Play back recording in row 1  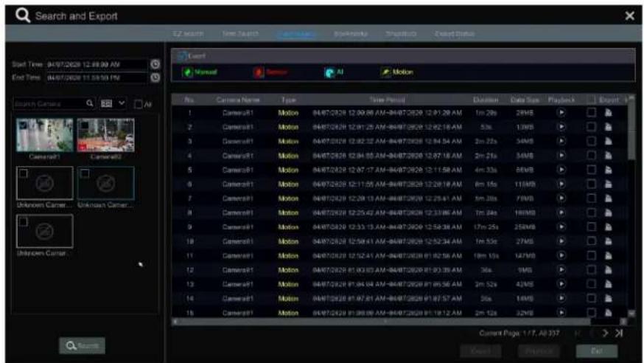click(x=561, y=113)
